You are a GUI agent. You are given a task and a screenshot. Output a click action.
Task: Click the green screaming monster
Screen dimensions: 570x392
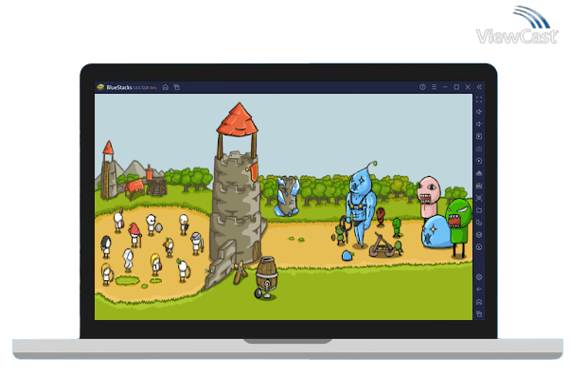coord(458,227)
